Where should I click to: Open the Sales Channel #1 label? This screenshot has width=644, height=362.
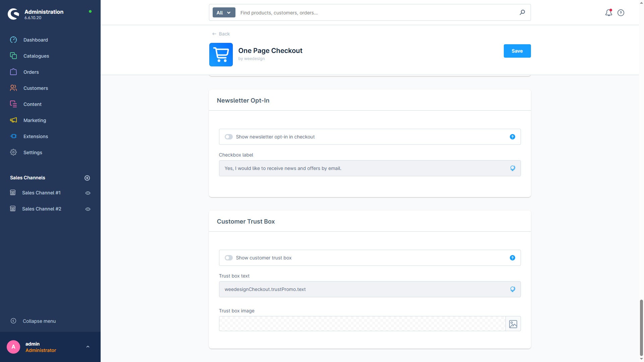pos(41,193)
